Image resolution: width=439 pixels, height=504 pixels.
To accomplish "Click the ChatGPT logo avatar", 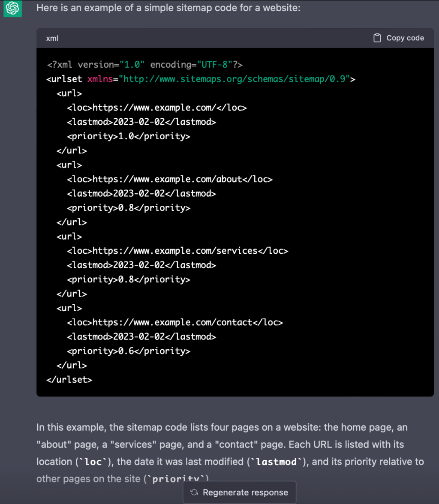I will coord(13,9).
